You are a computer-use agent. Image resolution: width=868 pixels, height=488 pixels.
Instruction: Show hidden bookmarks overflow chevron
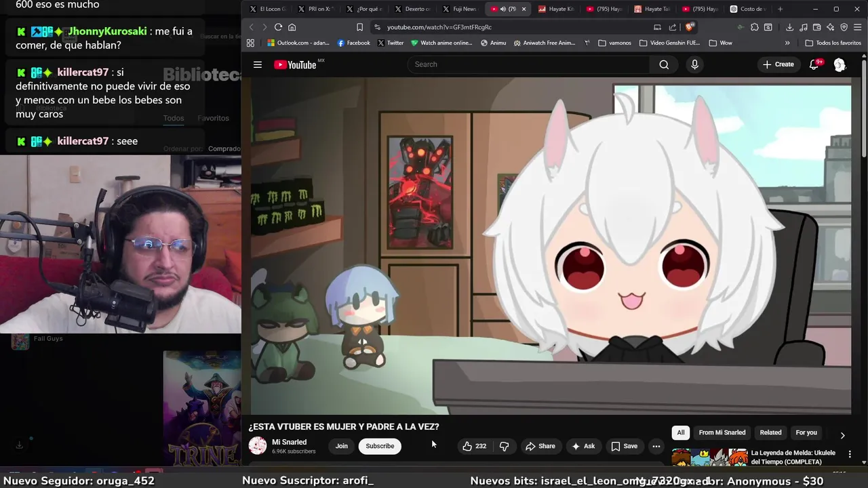pyautogui.click(x=787, y=43)
